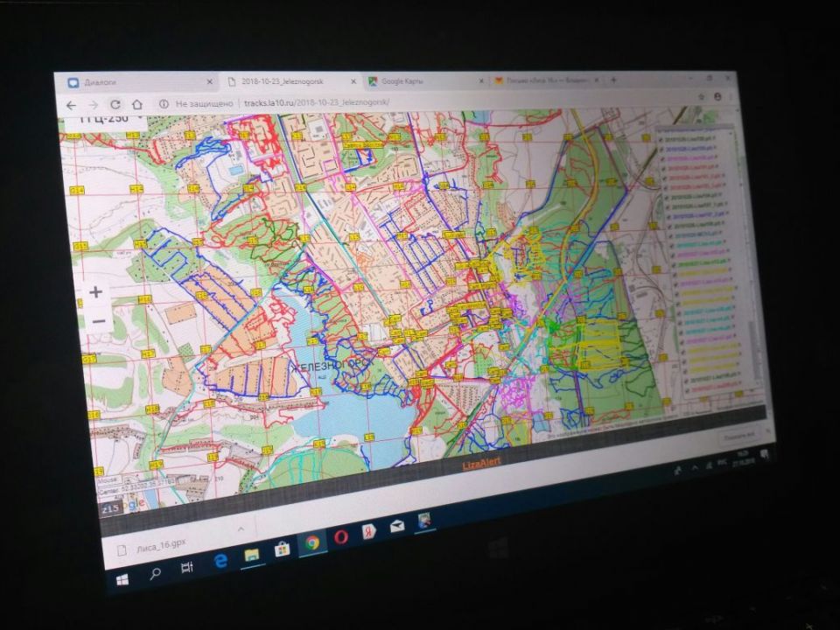Viewport: 840px width, 630px height.
Task: Click the map zoom out minus button
Action: pyautogui.click(x=98, y=321)
